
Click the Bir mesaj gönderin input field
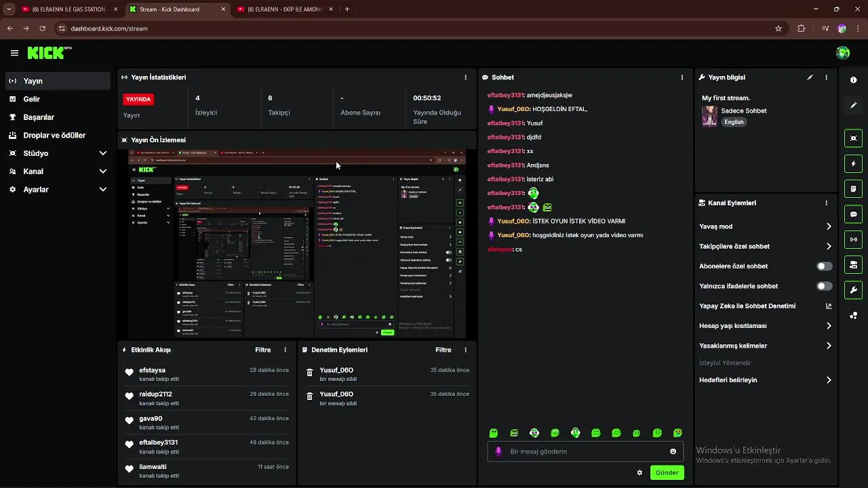pyautogui.click(x=585, y=451)
